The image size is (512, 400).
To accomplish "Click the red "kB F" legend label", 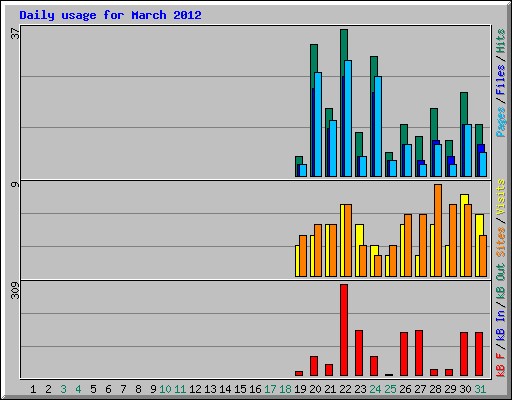I will coord(500,365).
